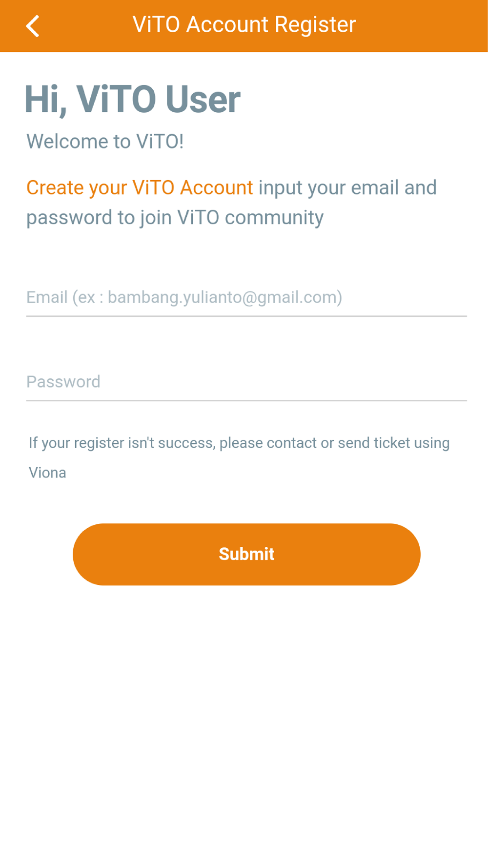The height and width of the screenshot is (868, 488).
Task: Click the word "Register" in the orange header
Action: point(315,25)
